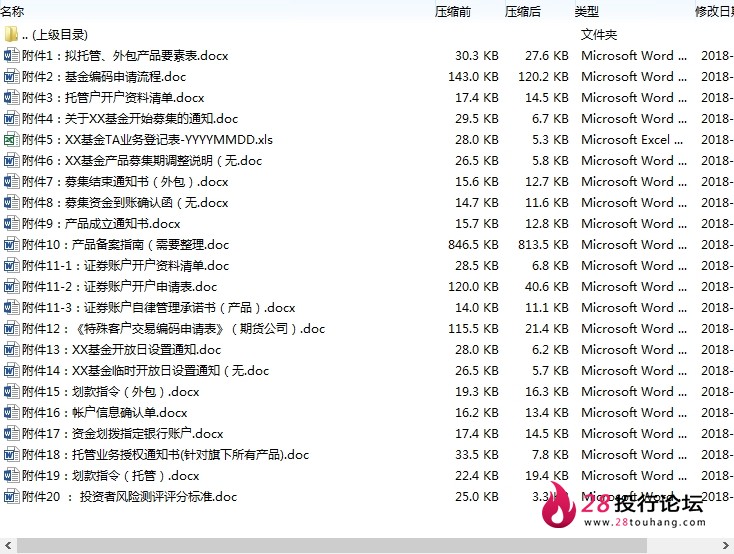Click the Word icon of 附件4 file
Viewport: 734px width, 554px height.
(11, 118)
